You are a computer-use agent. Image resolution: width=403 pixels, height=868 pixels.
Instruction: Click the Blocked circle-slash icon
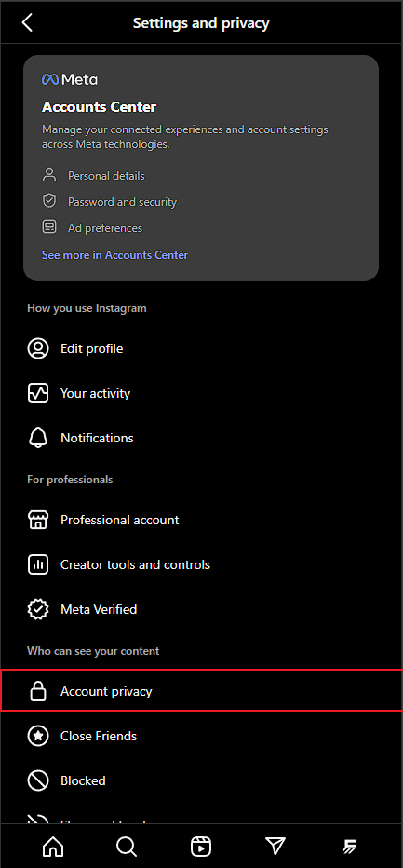click(38, 780)
